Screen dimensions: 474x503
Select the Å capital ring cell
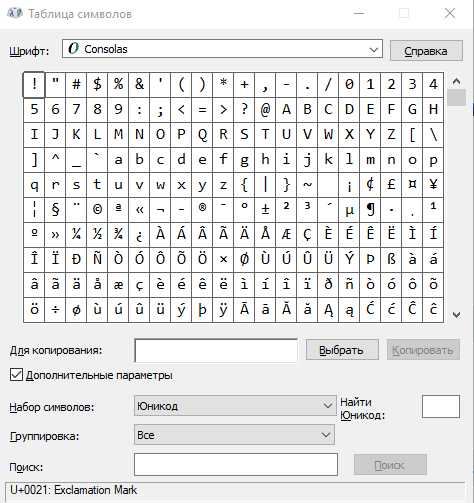point(265,235)
